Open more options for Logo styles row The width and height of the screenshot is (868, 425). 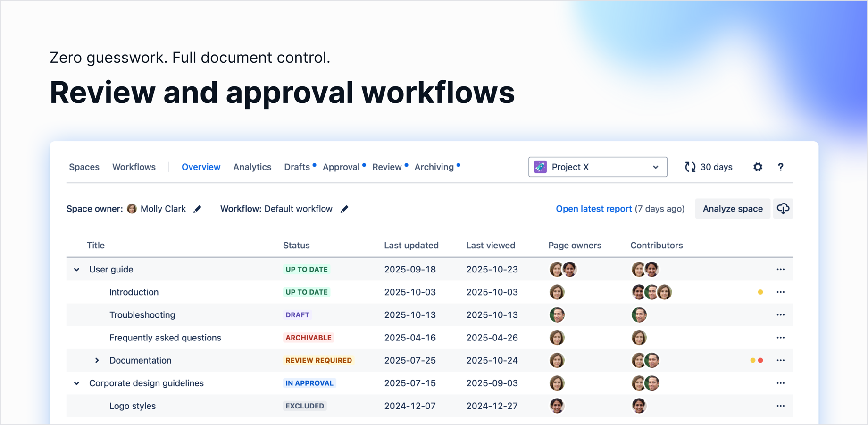coord(781,406)
